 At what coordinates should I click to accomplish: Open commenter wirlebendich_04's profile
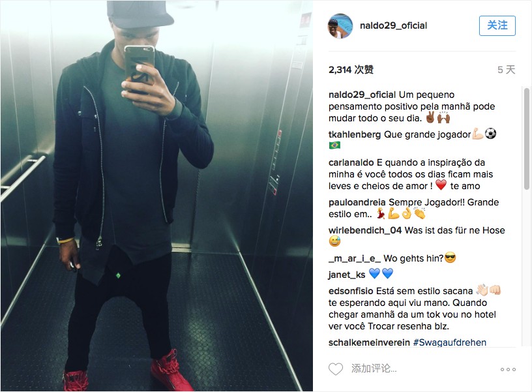(x=365, y=230)
